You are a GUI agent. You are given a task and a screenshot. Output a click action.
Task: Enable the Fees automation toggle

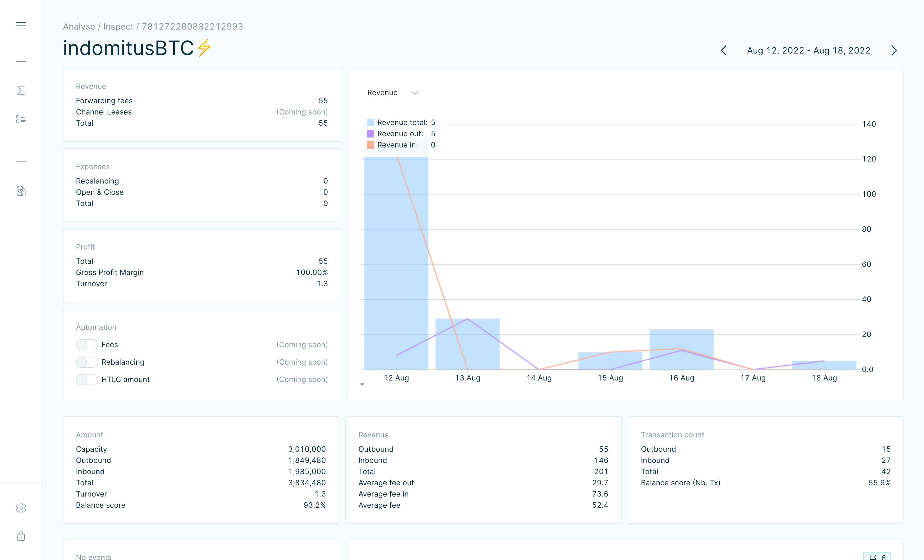[86, 344]
